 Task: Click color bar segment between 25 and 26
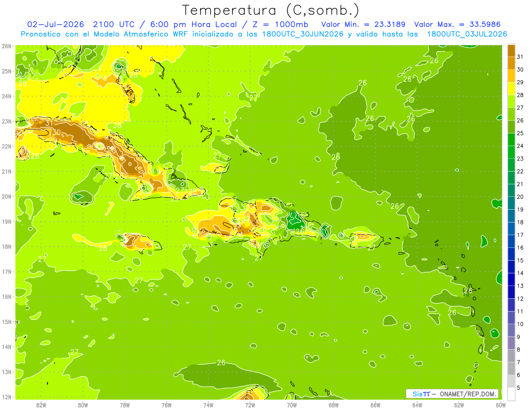511,127
